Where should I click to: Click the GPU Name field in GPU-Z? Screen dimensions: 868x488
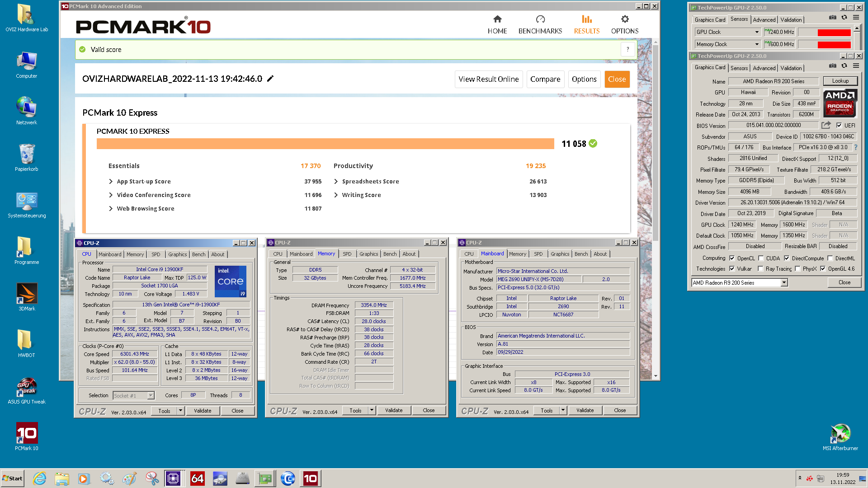point(774,81)
